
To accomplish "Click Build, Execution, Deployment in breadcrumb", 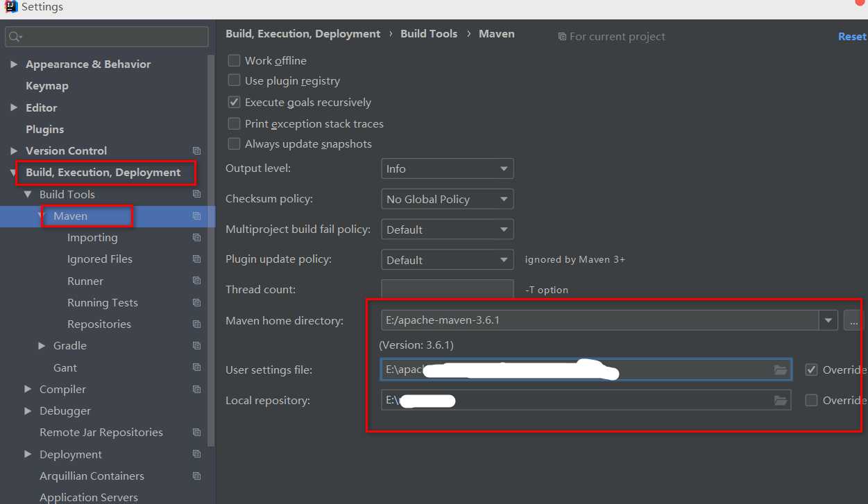I will (x=303, y=34).
